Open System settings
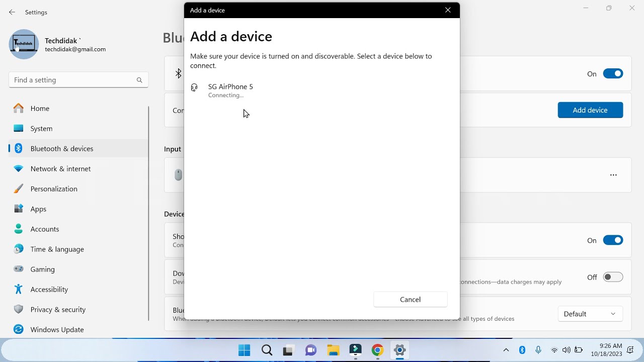The image size is (644, 362). [78, 129]
